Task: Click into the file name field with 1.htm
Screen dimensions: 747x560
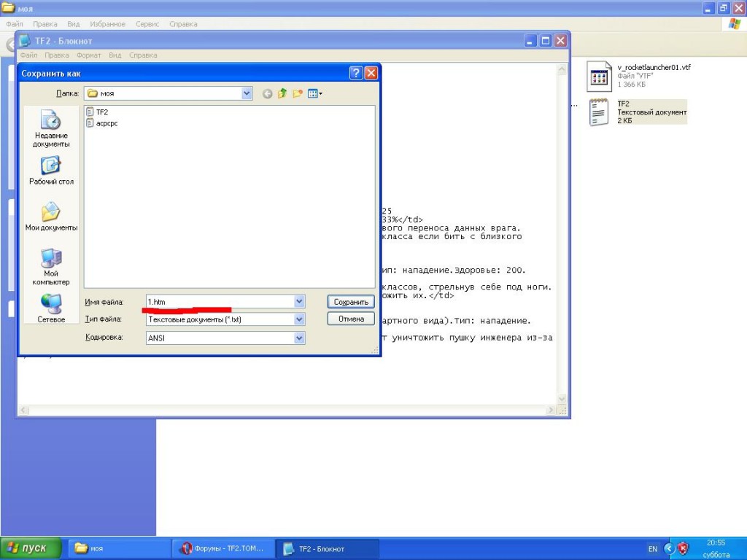Action: click(x=220, y=301)
